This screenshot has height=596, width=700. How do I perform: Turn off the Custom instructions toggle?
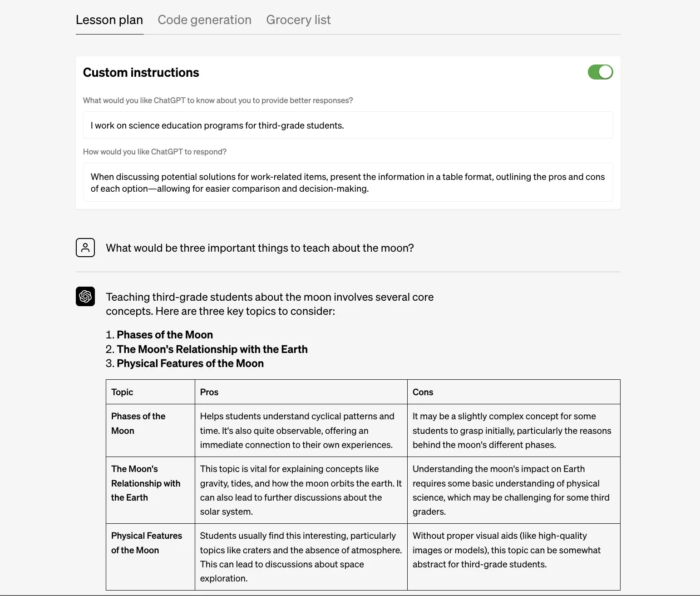pyautogui.click(x=600, y=72)
